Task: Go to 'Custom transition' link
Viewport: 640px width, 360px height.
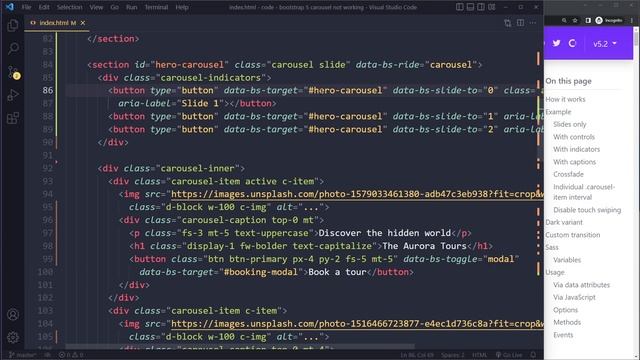Action: (573, 235)
